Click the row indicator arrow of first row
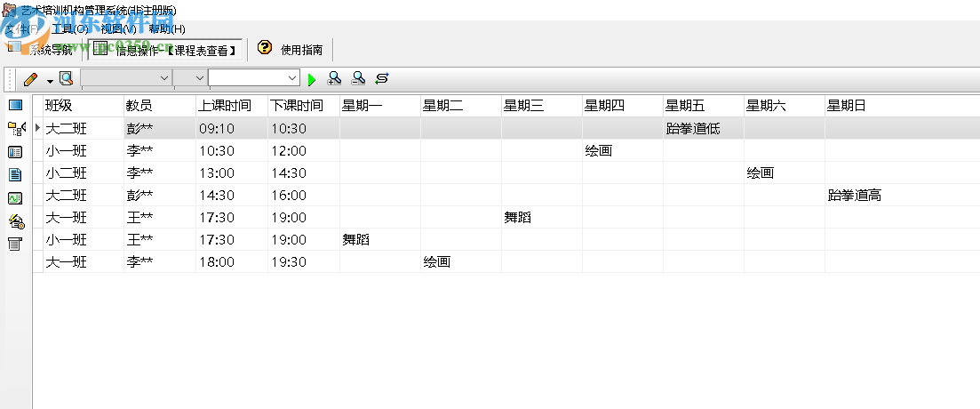Viewport: 980px width, 409px height. point(37,128)
